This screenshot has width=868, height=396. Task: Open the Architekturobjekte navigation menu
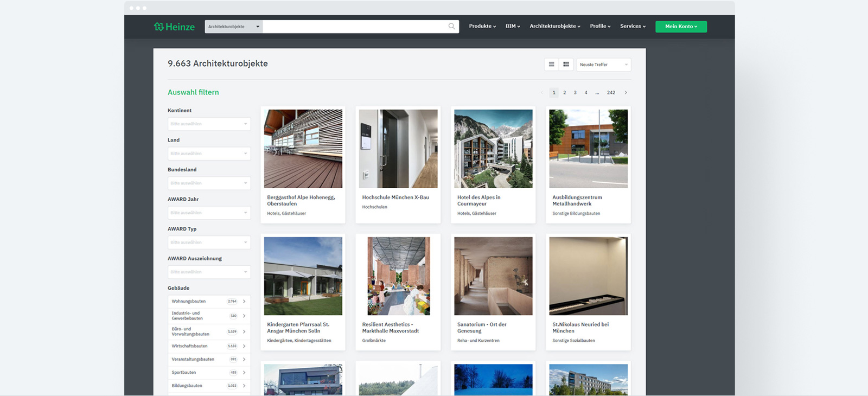555,26
